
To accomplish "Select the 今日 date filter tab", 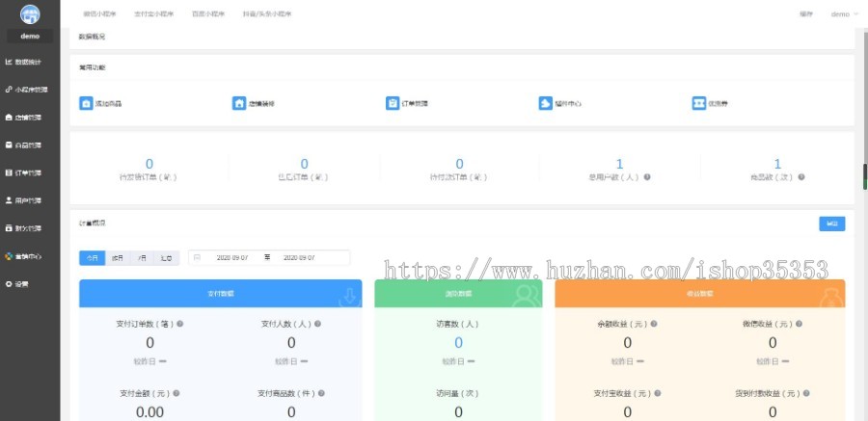I will (x=92, y=258).
